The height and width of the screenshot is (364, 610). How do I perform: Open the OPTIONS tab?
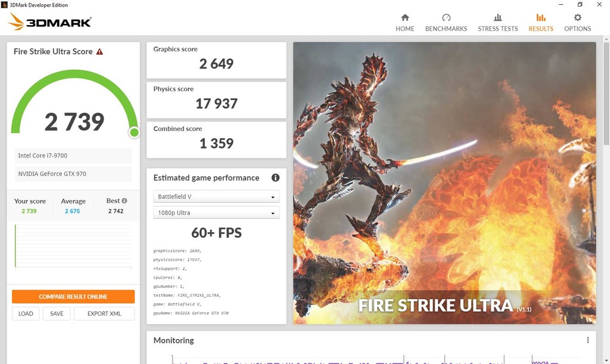click(578, 23)
